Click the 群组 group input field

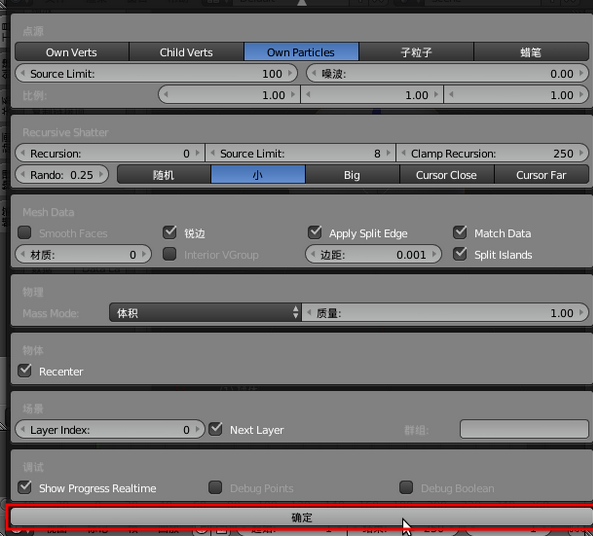click(x=524, y=429)
